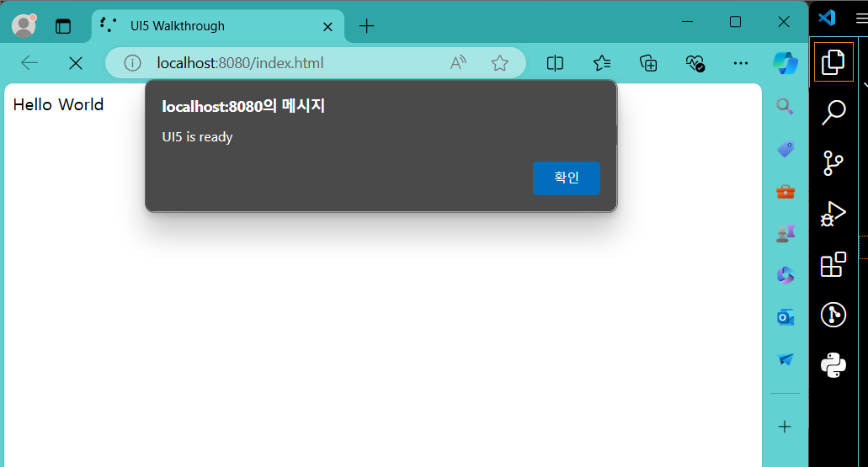Screen dimensions: 868x467
Task: Open the Edge profile avatar
Action: click(x=24, y=25)
